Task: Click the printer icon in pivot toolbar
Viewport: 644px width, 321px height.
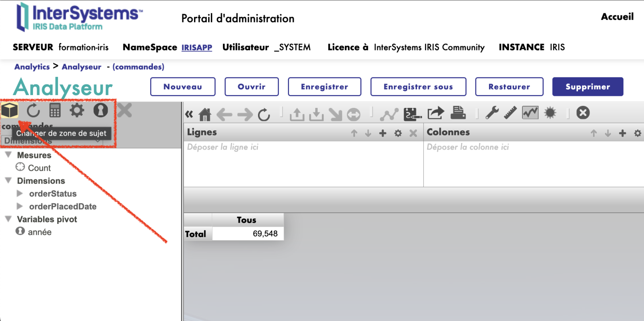Action: pyautogui.click(x=458, y=113)
